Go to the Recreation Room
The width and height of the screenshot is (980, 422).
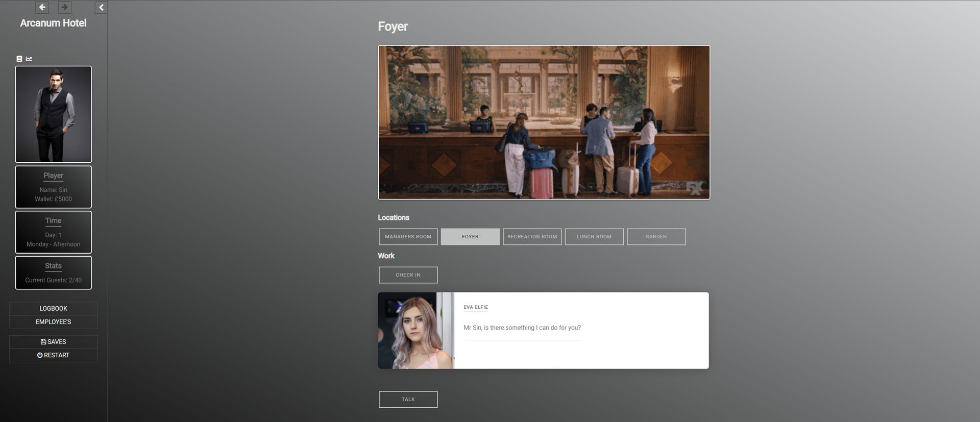tap(532, 237)
